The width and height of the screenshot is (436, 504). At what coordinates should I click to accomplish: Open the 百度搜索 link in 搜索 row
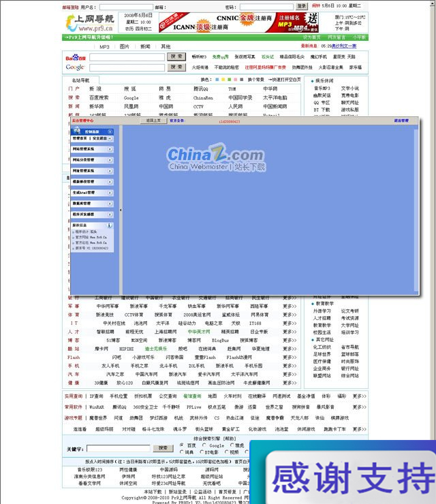click(x=99, y=97)
